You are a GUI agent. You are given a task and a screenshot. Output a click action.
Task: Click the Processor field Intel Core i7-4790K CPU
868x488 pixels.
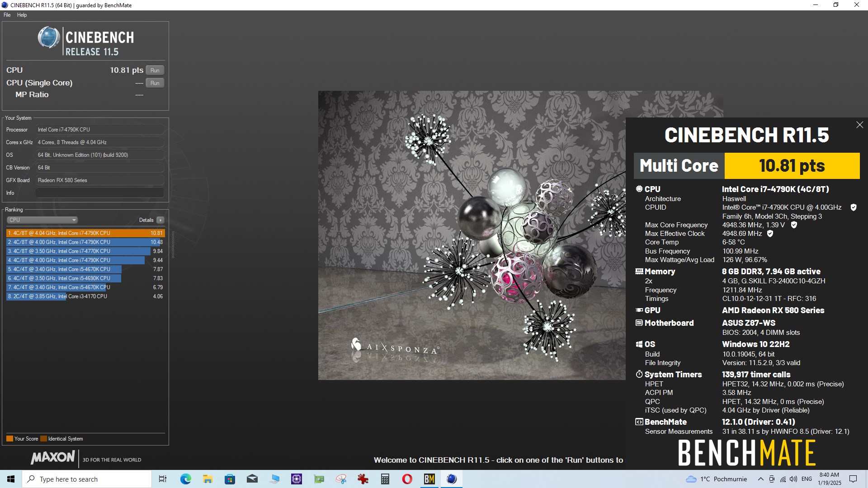(99, 130)
